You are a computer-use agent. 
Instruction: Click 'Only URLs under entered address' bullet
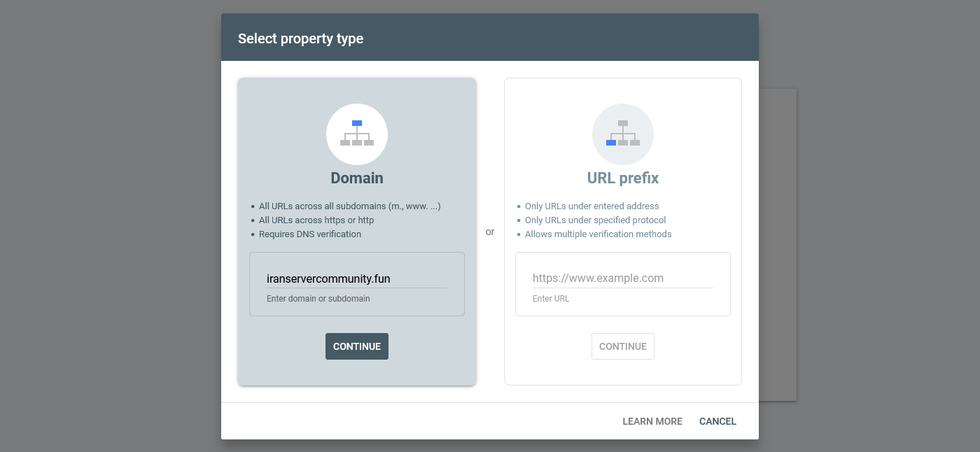(x=591, y=206)
